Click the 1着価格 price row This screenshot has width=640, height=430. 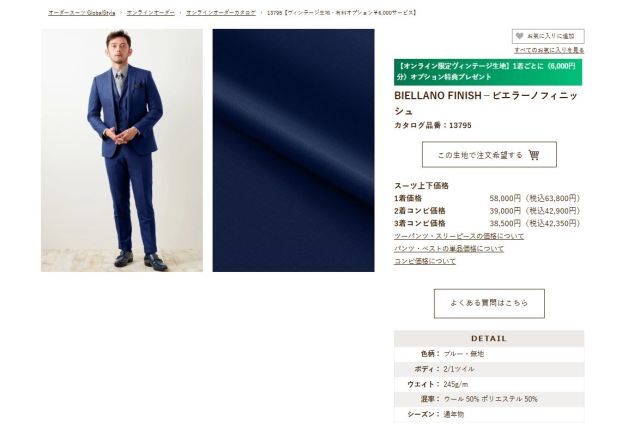pyautogui.click(x=487, y=199)
